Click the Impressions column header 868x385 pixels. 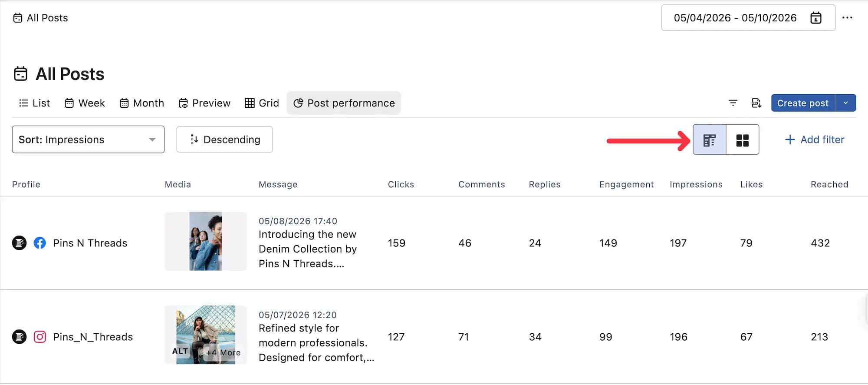(x=696, y=184)
